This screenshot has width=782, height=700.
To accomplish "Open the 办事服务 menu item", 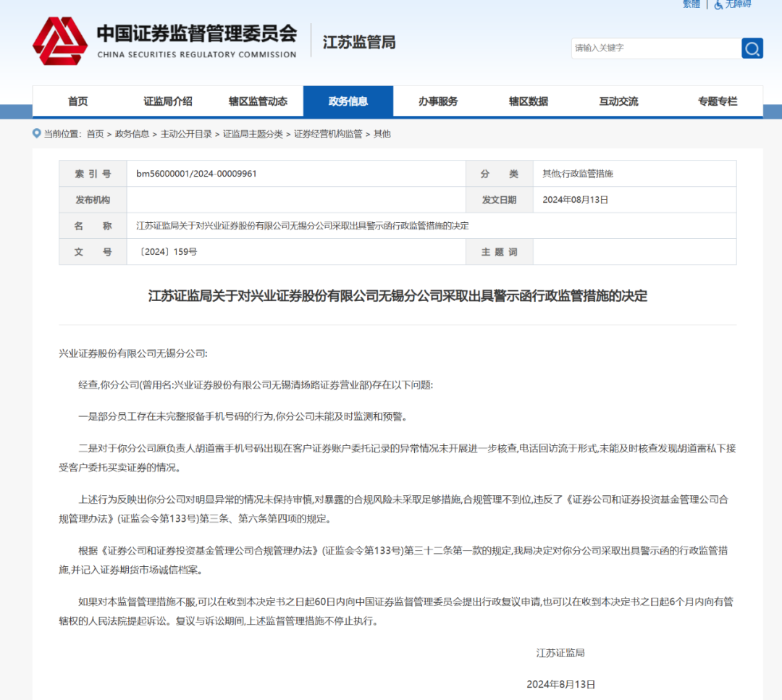I will click(x=438, y=101).
